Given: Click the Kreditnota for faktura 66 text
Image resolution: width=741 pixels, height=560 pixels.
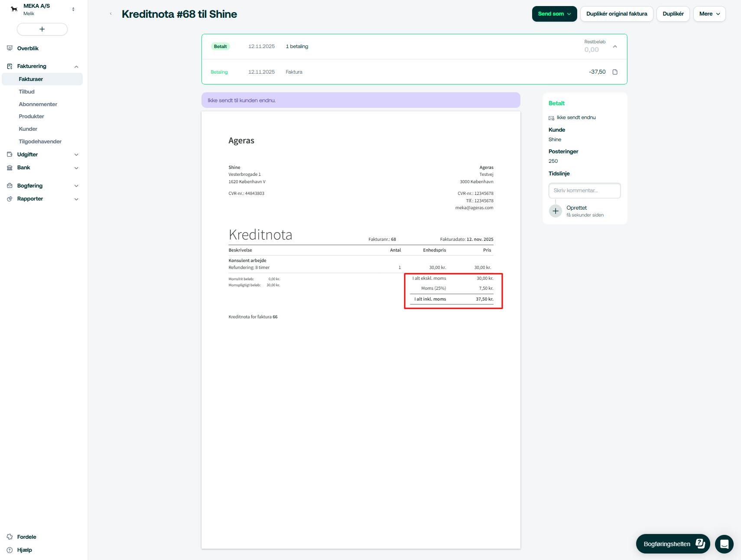Looking at the screenshot, I should click(253, 317).
